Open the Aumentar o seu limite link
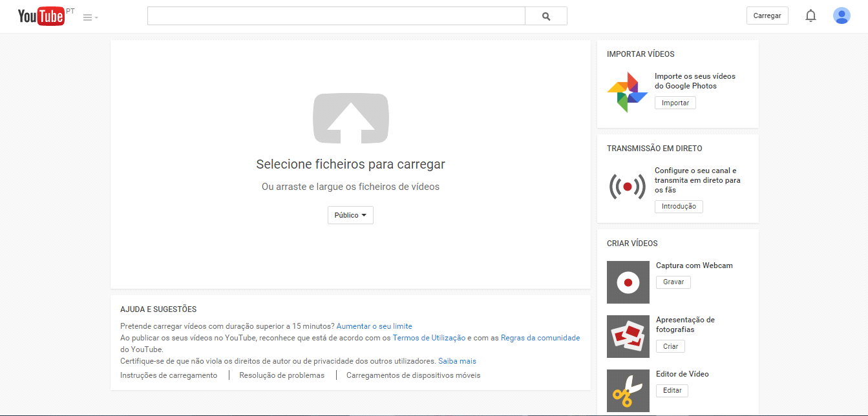Screen dimensions: 868x416 [x=374, y=326]
